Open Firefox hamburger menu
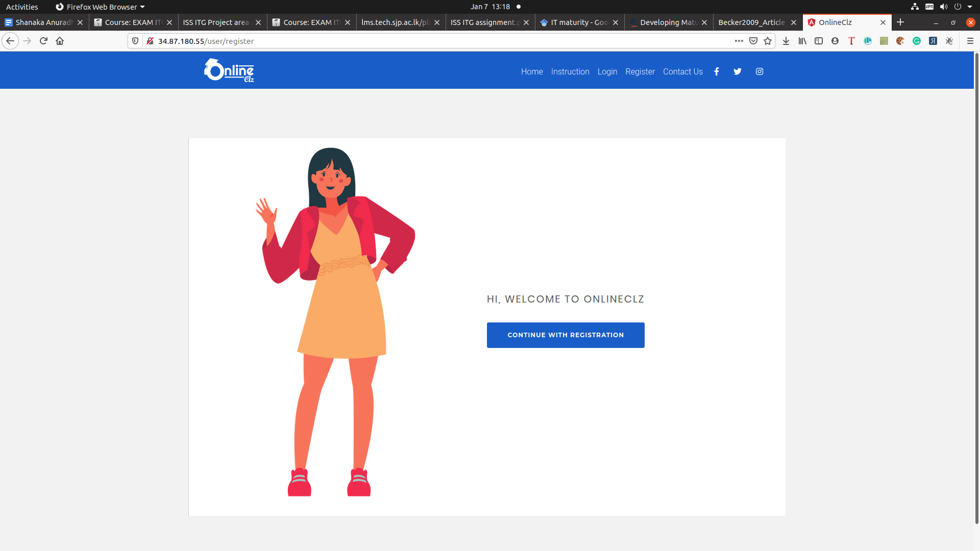This screenshot has height=551, width=980. [970, 41]
